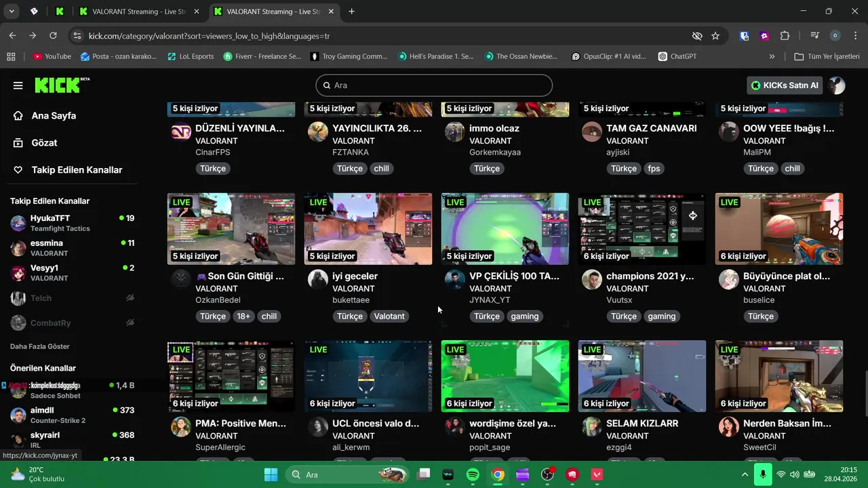Click the address bar URL
The height and width of the screenshot is (488, 868).
pyautogui.click(x=209, y=36)
